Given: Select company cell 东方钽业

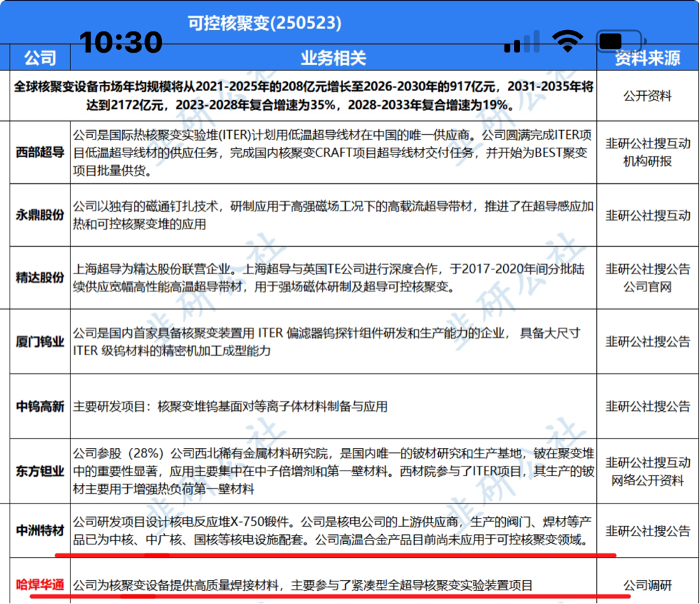Looking at the screenshot, I should click(x=40, y=471).
